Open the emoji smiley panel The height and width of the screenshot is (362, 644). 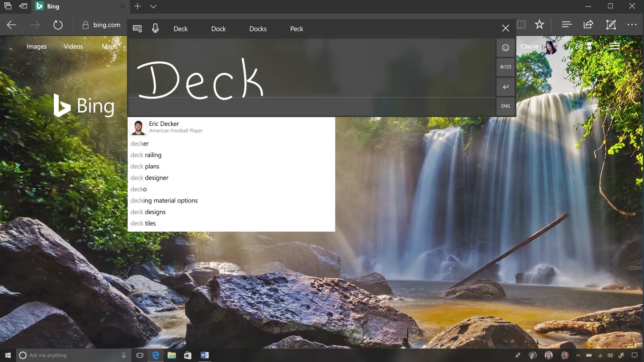pos(505,48)
